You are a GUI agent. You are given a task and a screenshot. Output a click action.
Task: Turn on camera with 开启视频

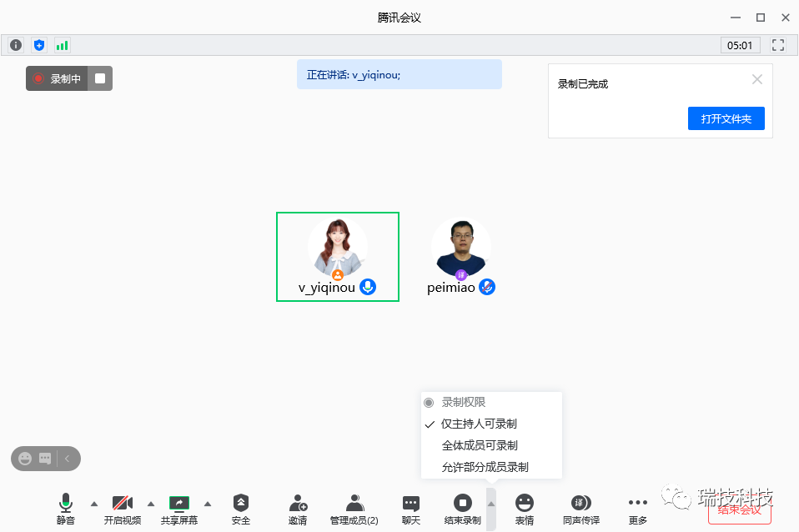pos(123,509)
